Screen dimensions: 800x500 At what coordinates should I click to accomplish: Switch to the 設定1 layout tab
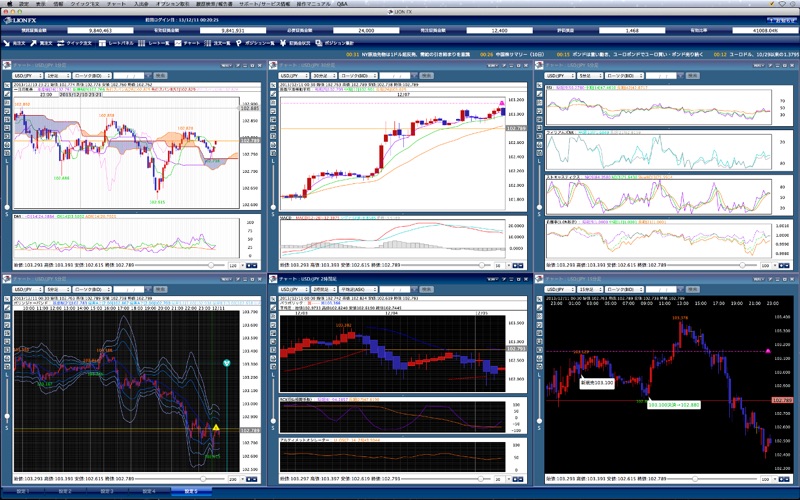click(x=23, y=491)
